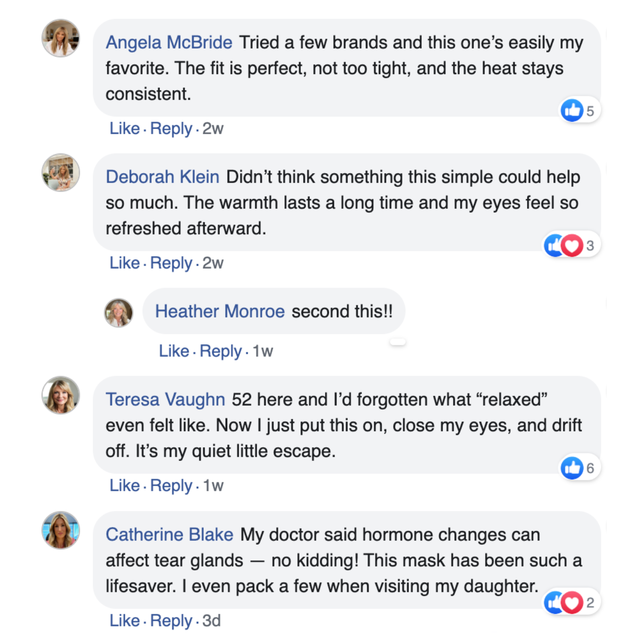
Task: Reply to Teresa Vaughn's comment
Action: (171, 485)
